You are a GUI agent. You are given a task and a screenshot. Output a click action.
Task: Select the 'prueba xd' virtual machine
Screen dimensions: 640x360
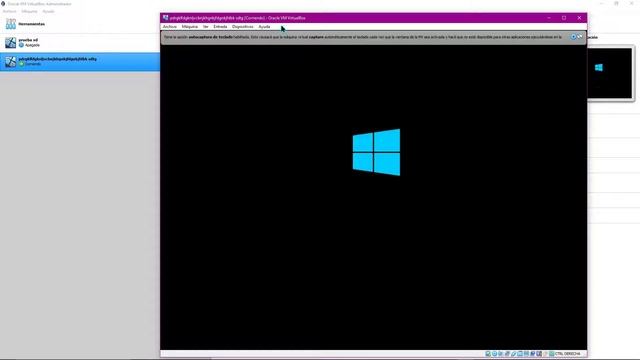[x=80, y=42]
